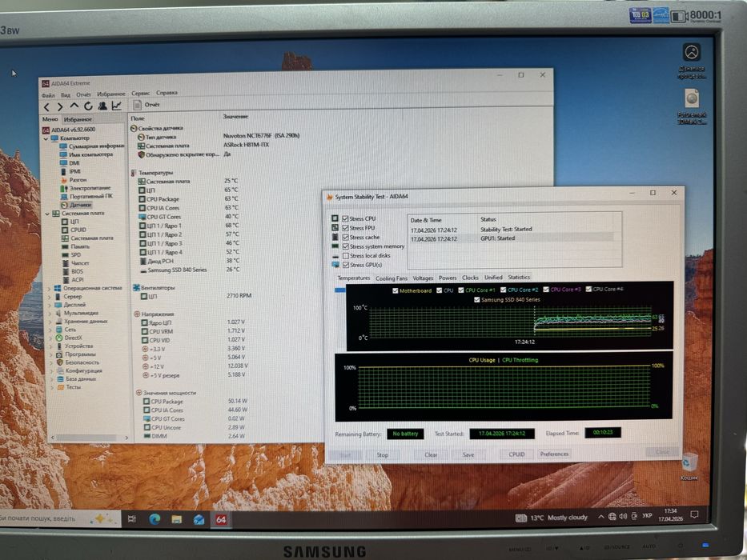Viewport: 747px width, 560px height.
Task: Expand the Дисплей tree node
Action: pyautogui.click(x=50, y=305)
